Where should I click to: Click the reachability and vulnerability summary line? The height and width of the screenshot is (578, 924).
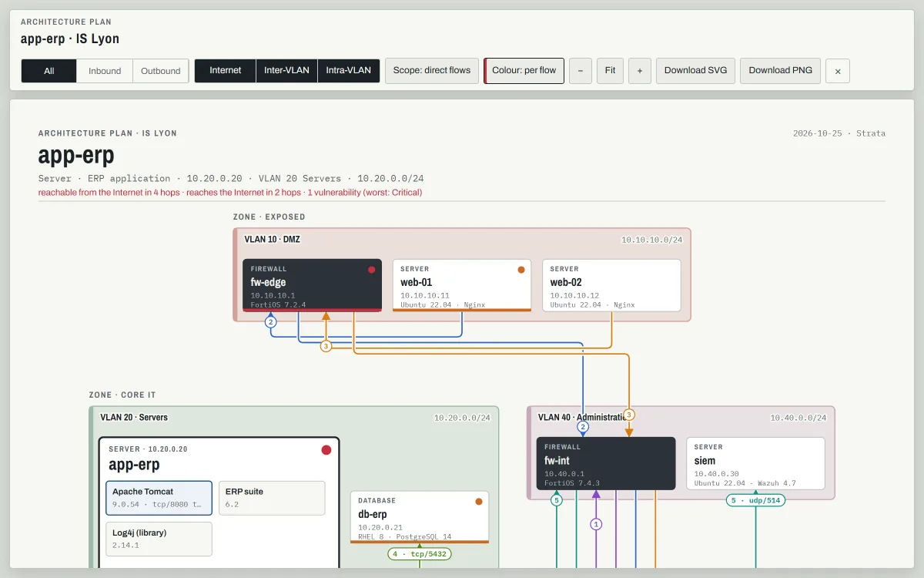pyautogui.click(x=230, y=193)
